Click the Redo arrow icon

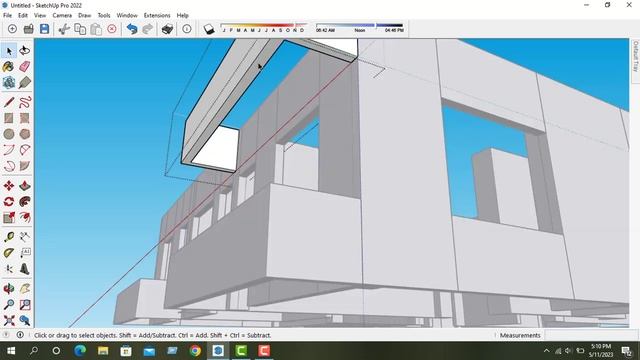point(147,29)
